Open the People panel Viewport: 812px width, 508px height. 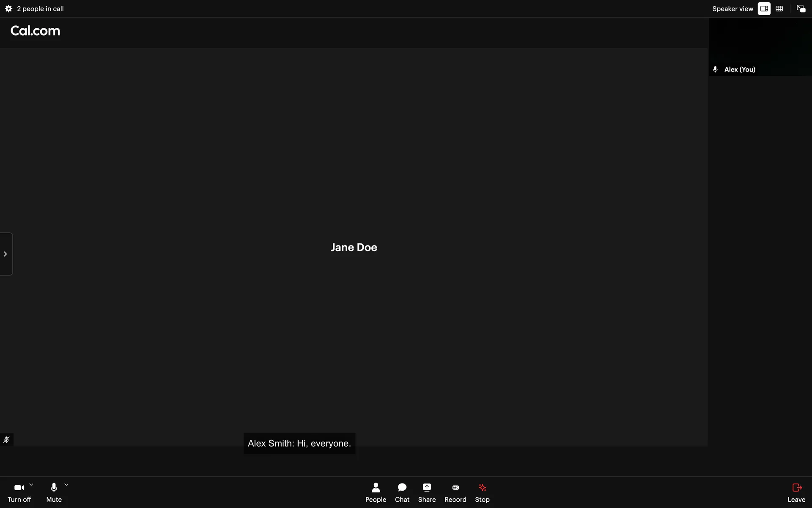pos(376,492)
